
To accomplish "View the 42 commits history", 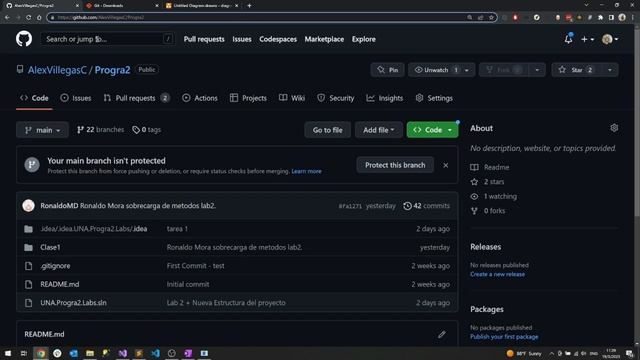I will pos(427,206).
